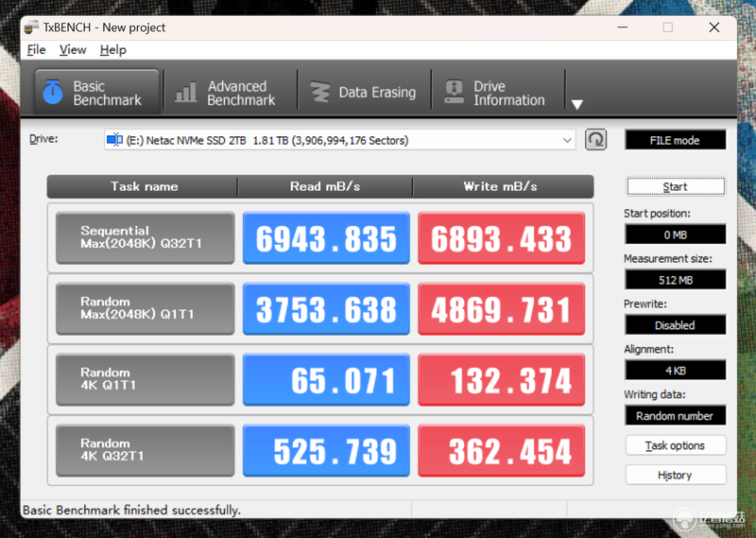
Task: Click sequential read result 6943.835
Action: [x=326, y=238]
